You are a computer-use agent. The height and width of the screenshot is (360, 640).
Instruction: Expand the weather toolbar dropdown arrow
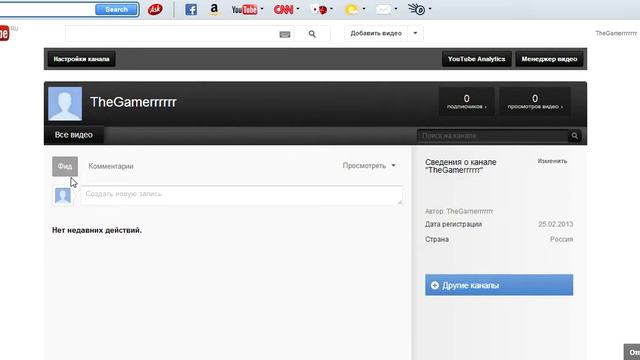(364, 9)
